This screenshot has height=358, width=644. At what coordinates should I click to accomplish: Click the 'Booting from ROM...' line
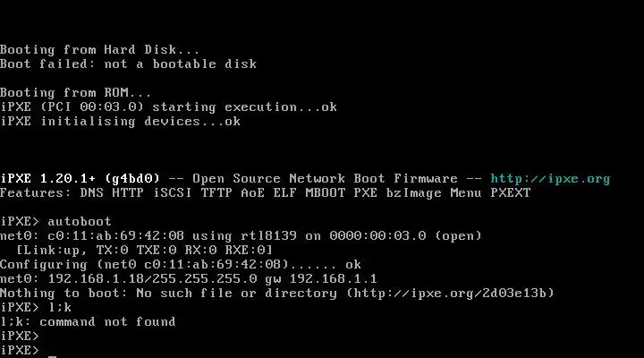(x=75, y=92)
